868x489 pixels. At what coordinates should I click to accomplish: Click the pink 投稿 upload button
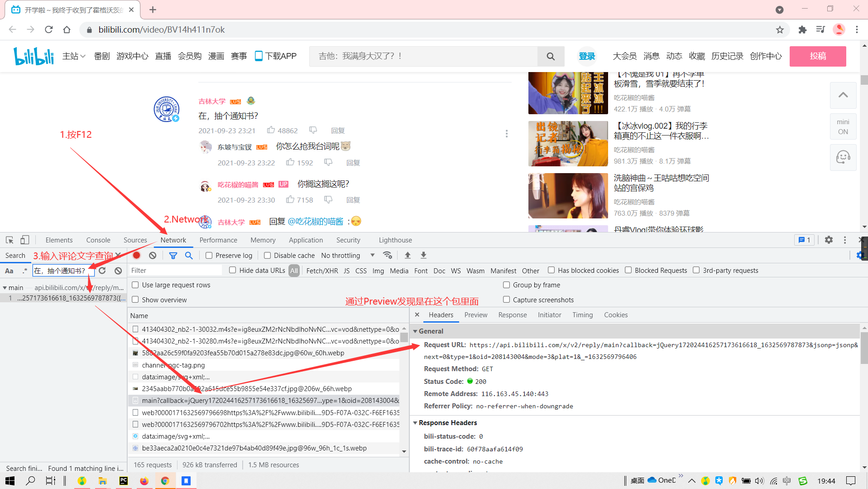pos(818,56)
